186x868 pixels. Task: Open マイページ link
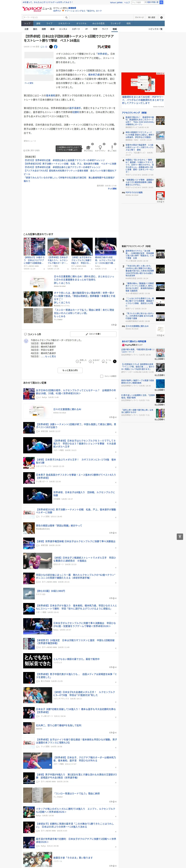tap(139, 18)
